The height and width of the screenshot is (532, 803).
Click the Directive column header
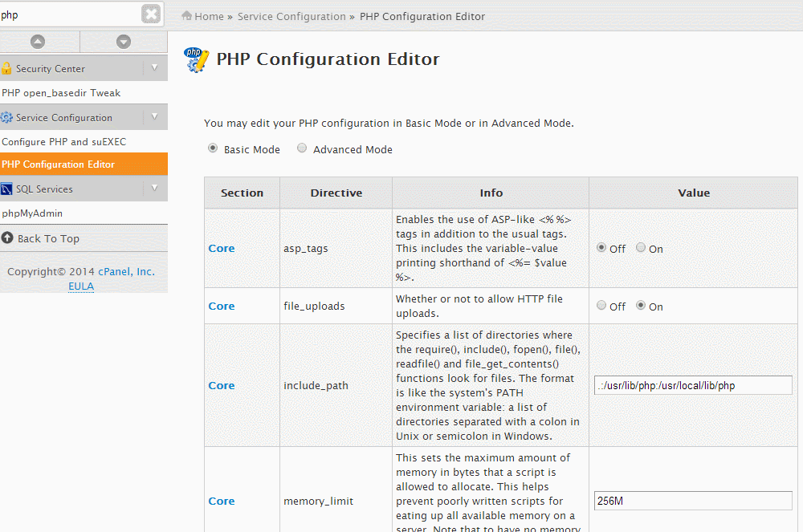(336, 193)
